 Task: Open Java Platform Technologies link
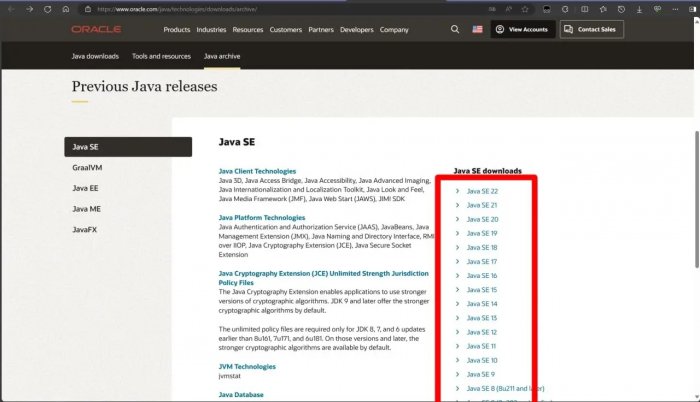(262, 218)
